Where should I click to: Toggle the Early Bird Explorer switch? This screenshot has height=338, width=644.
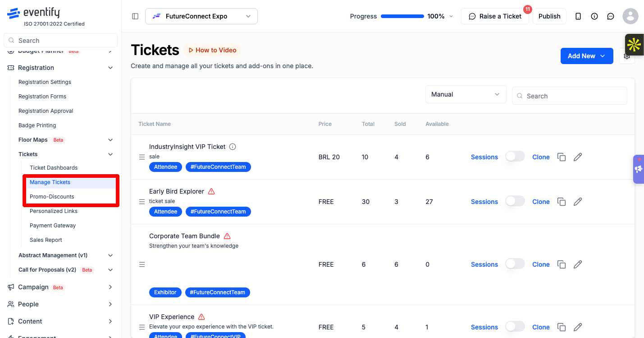pos(515,201)
